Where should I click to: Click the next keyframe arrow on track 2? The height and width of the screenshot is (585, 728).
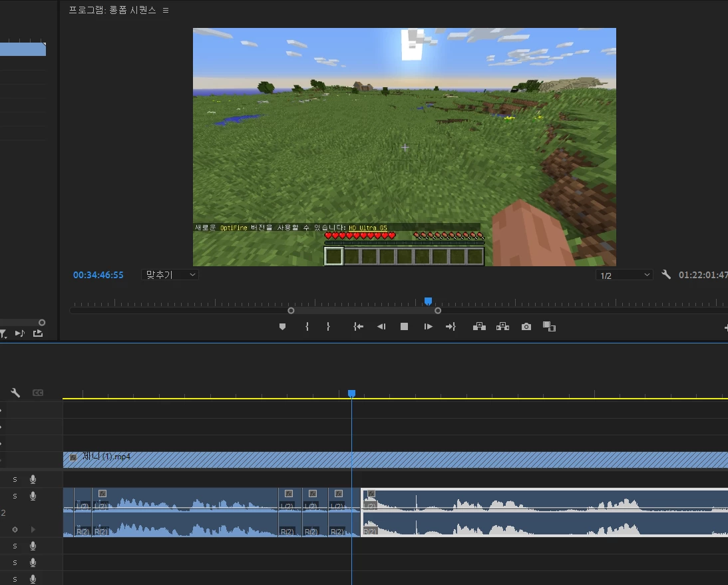tap(33, 529)
